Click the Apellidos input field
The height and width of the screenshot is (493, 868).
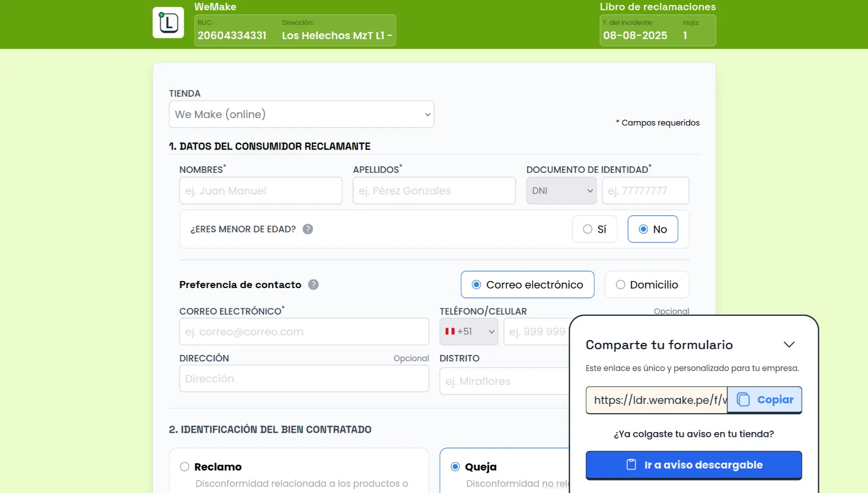[434, 191]
